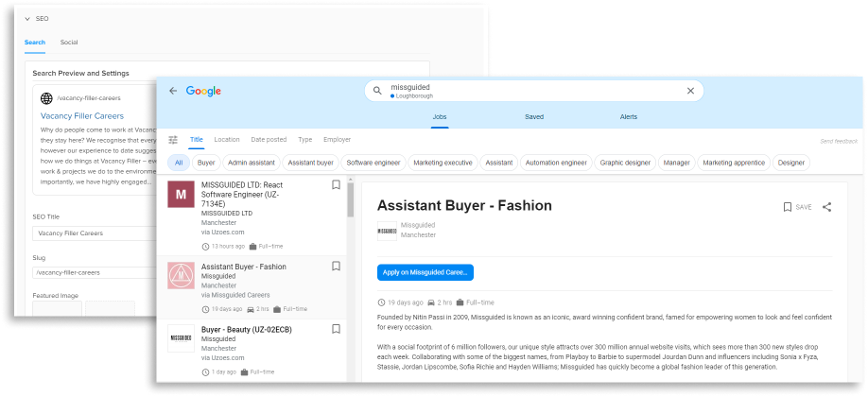Image resolution: width=868 pixels, height=397 pixels.
Task: Choose the Assistant chip
Action: (x=498, y=163)
